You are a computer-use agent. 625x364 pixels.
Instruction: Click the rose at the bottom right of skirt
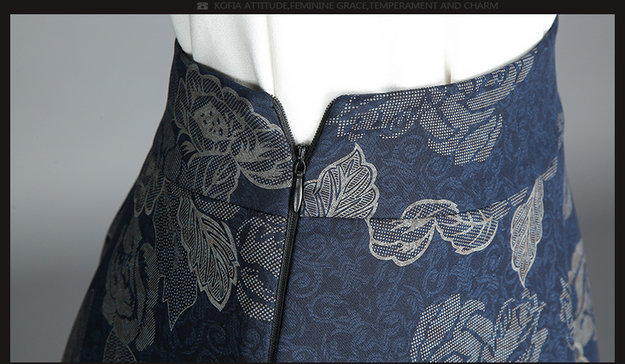pos(467,328)
